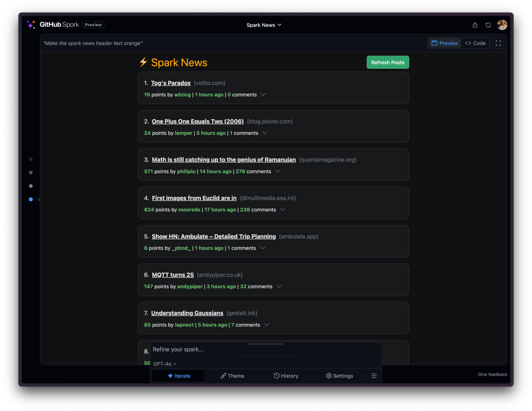Viewport: 532px width, 411px height.
Task: Select the Iterate tab
Action: (179, 376)
